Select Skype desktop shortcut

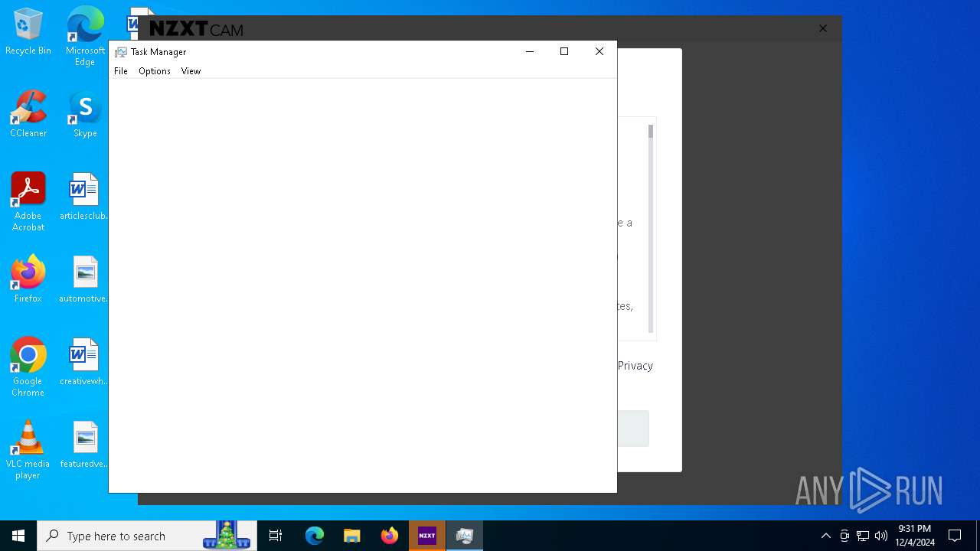[85, 114]
